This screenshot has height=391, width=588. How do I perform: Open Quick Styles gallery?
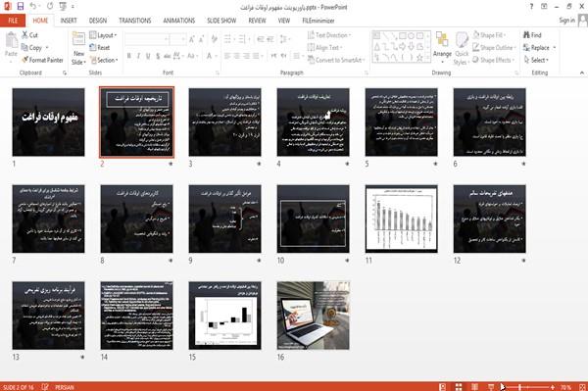tap(462, 48)
